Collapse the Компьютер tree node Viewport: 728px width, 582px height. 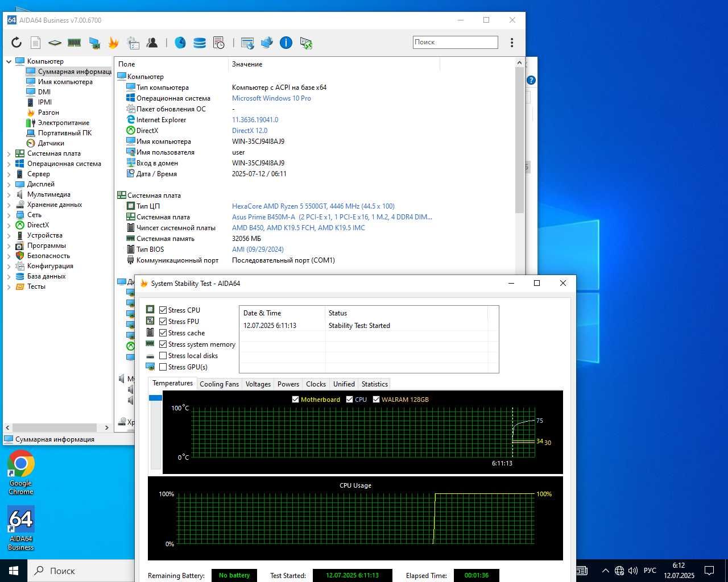click(9, 61)
